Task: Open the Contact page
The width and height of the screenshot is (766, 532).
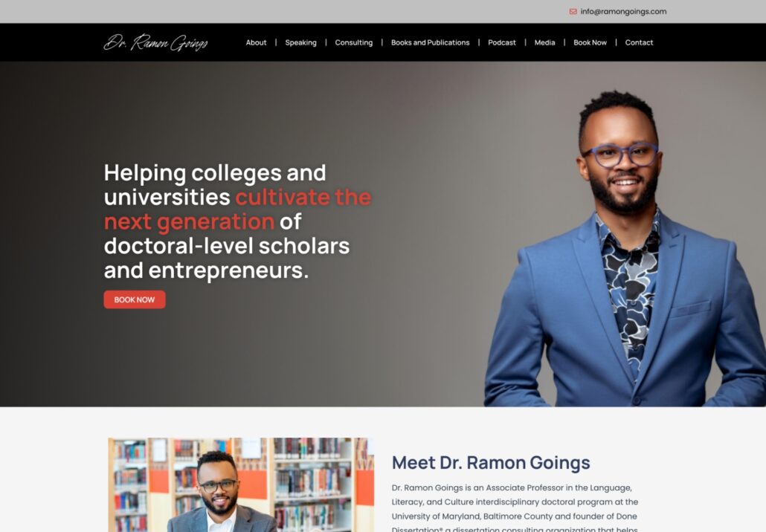Action: click(x=639, y=42)
